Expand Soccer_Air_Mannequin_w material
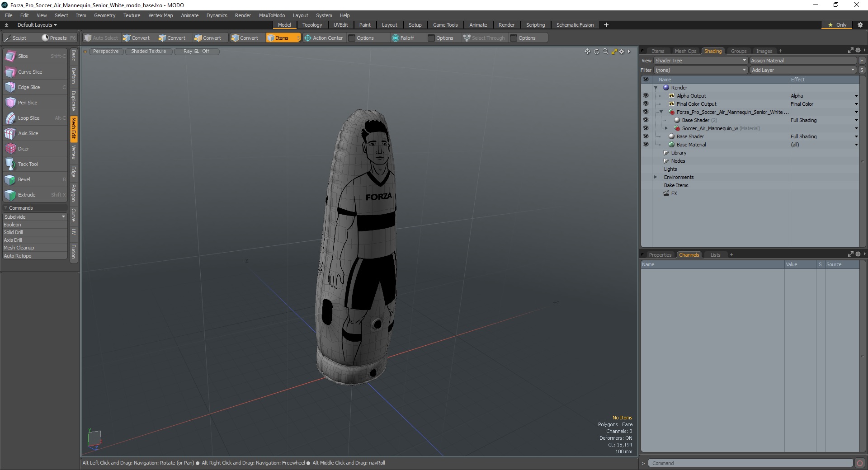868x470 pixels. (666, 128)
